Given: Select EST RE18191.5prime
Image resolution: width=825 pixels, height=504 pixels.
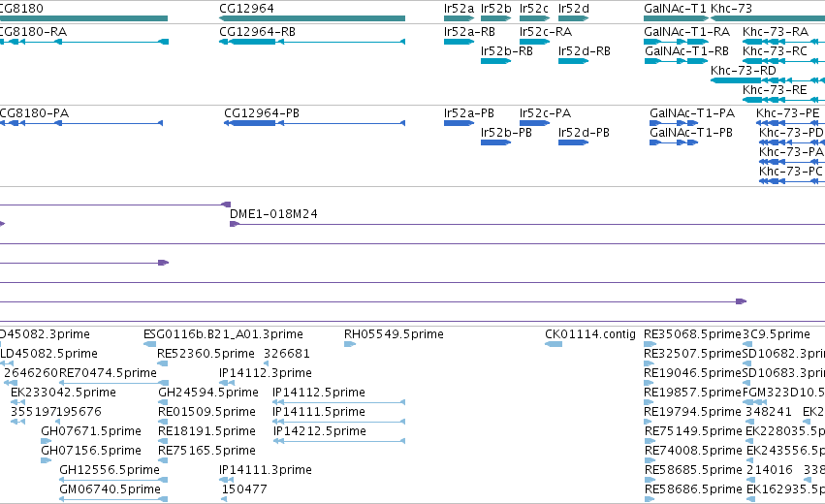Looking at the screenshot, I should [206, 432].
